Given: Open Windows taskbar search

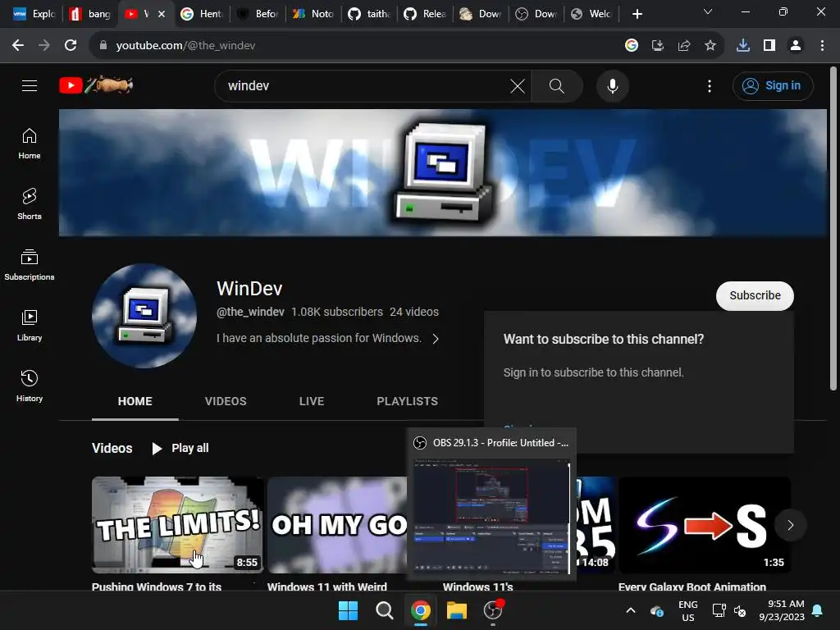Looking at the screenshot, I should [384, 610].
